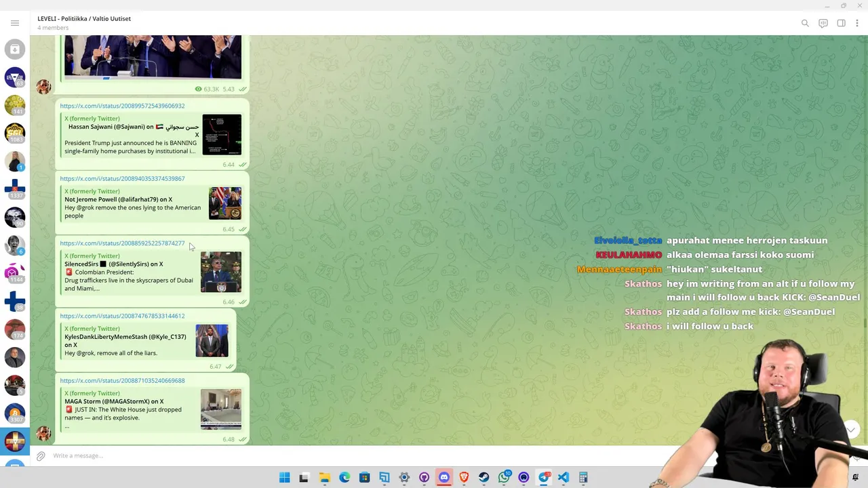Image resolution: width=868 pixels, height=488 pixels.
Task: Open the x.com link ending in 3374539867
Action: (122, 178)
